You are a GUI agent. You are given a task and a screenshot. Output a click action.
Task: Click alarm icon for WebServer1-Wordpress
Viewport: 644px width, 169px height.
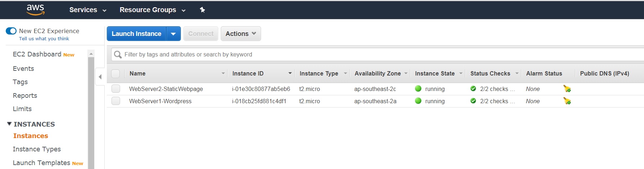[567, 101]
